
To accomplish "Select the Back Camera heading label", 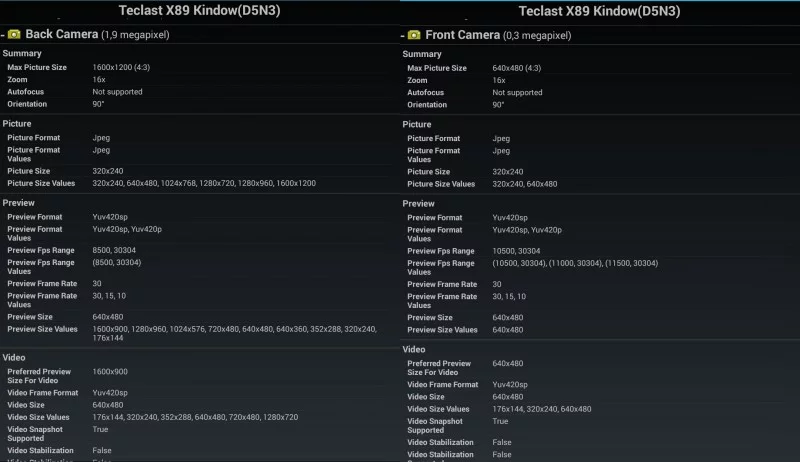I will point(61,34).
